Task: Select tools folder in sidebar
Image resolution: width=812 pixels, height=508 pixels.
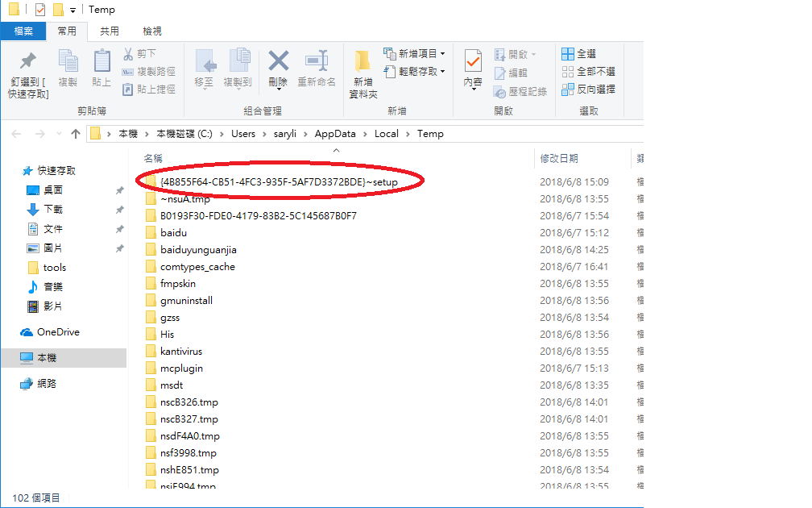Action: [x=47, y=268]
